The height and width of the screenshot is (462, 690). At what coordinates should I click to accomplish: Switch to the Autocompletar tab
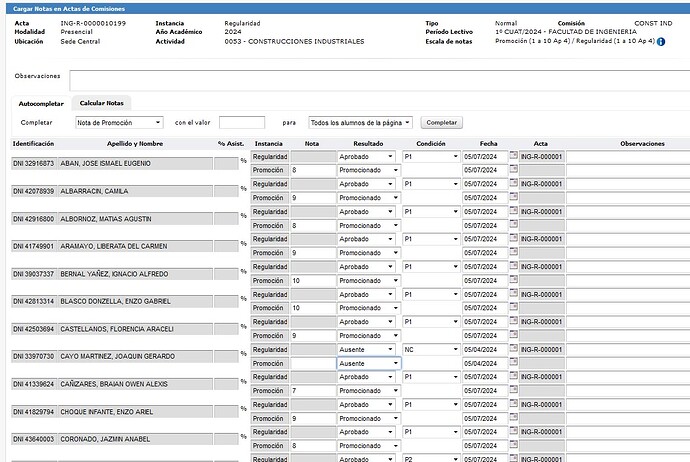[x=41, y=104]
